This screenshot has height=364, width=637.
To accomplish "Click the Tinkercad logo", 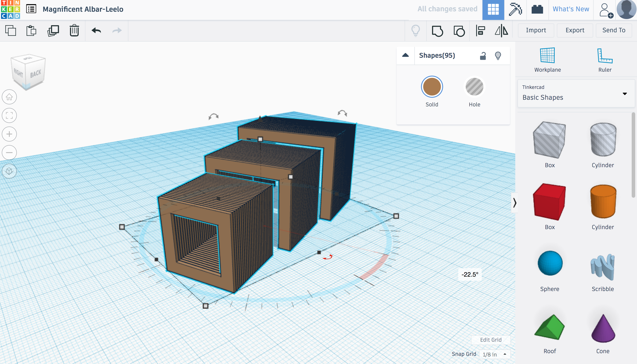I will click(10, 10).
